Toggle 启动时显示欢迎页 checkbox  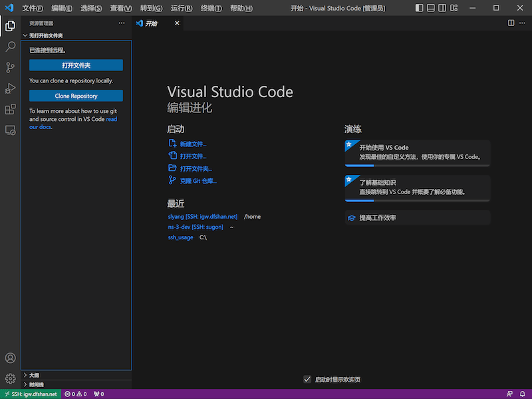(x=307, y=379)
